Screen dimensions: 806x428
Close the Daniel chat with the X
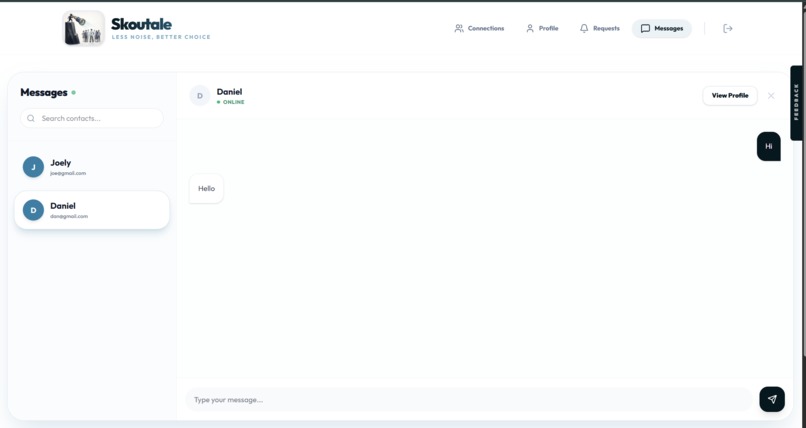(771, 96)
